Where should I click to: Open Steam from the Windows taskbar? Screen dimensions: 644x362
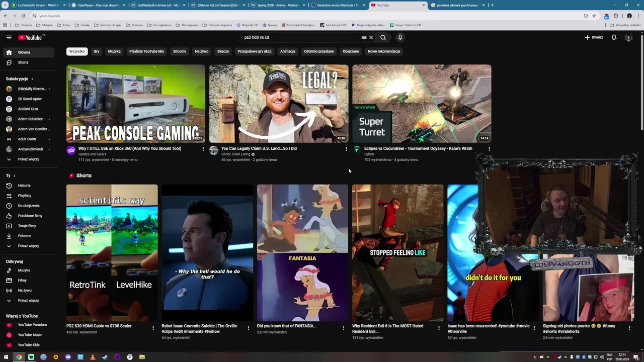click(105, 357)
